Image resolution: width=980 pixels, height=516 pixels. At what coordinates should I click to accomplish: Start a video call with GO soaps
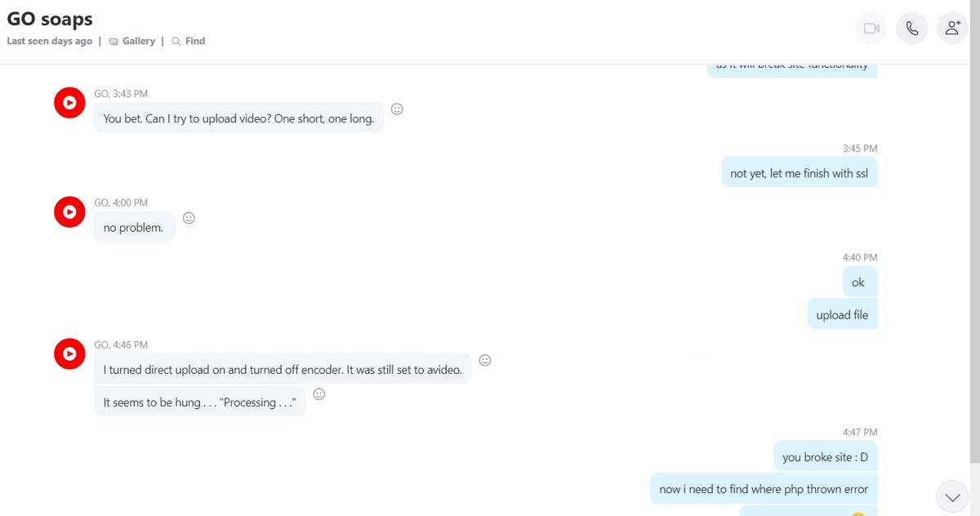click(871, 28)
